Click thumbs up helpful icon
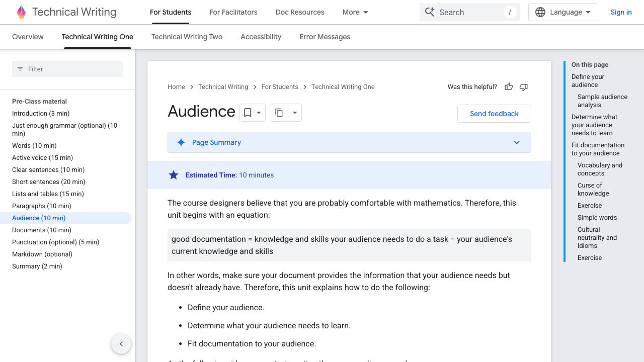Image resolution: width=644 pixels, height=362 pixels. click(x=509, y=87)
